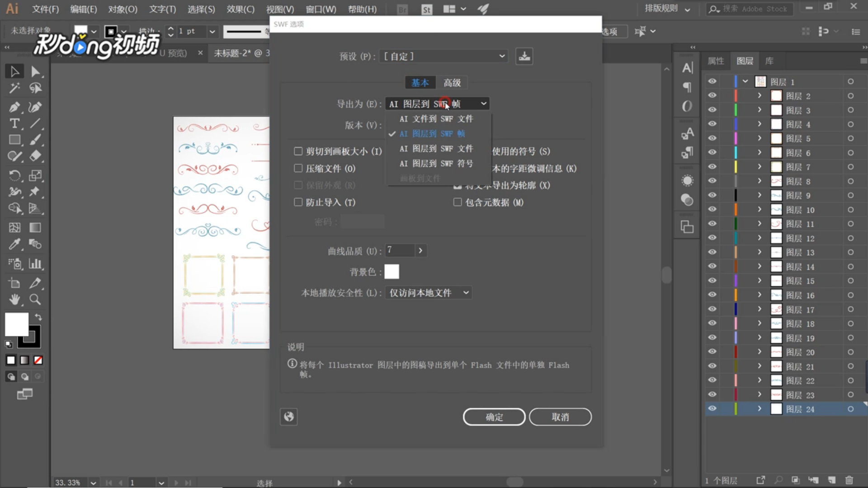Select the Pen tool in toolbar

tap(14, 107)
